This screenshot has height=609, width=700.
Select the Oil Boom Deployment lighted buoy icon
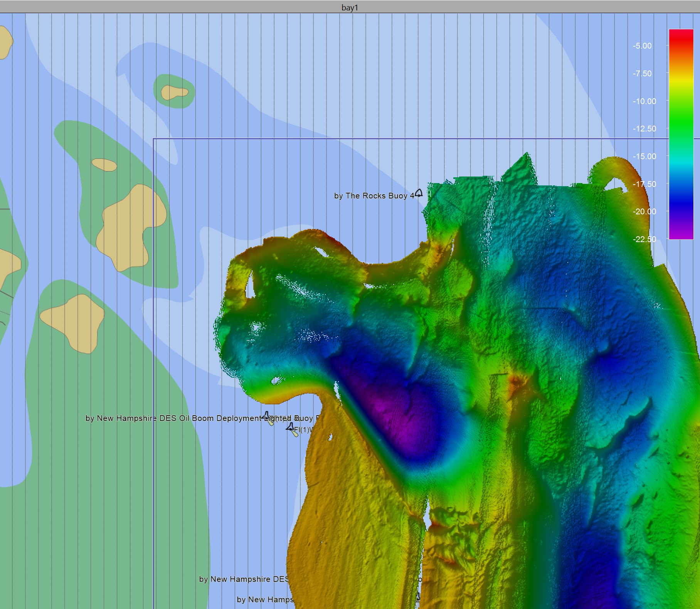pos(268,418)
